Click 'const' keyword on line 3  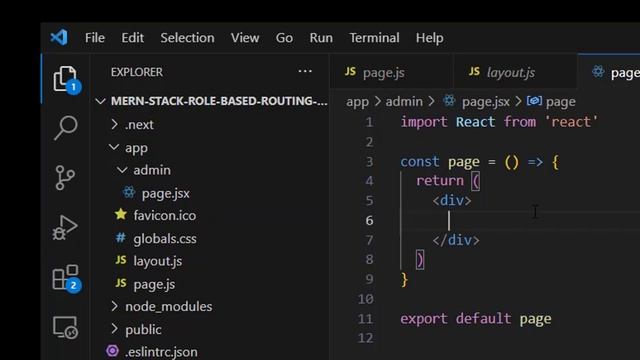click(420, 162)
